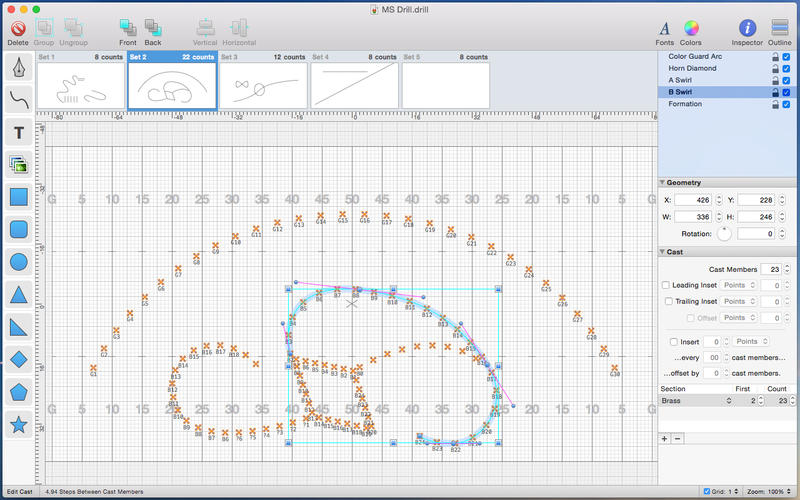Image resolution: width=800 pixels, height=500 pixels.
Task: Select the Pen tool in the left palette
Action: click(18, 67)
